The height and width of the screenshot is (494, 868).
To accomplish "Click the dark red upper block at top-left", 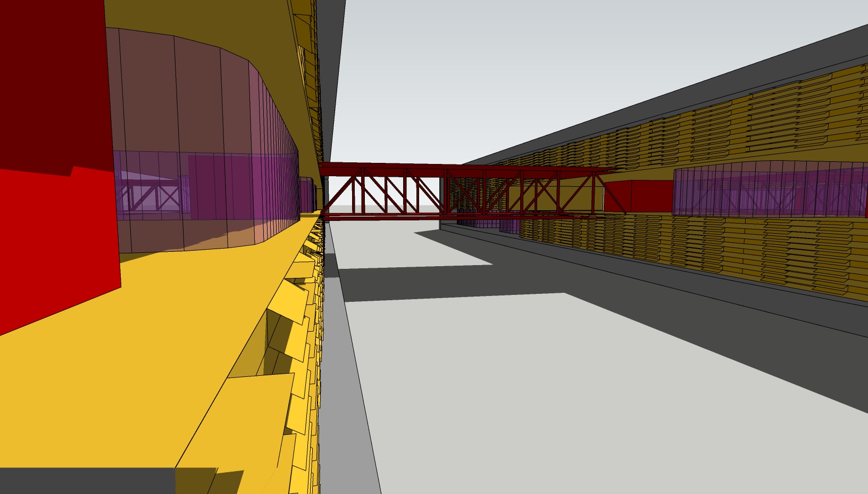I will [48, 80].
